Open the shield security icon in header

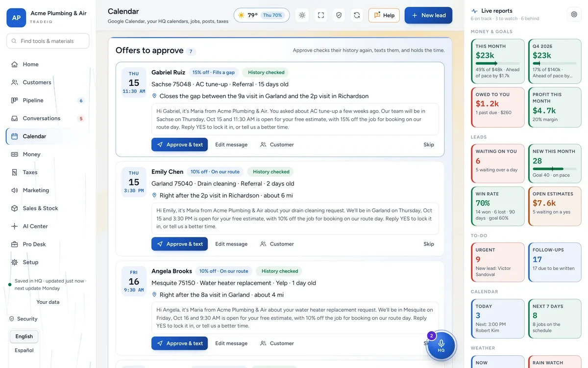click(339, 15)
